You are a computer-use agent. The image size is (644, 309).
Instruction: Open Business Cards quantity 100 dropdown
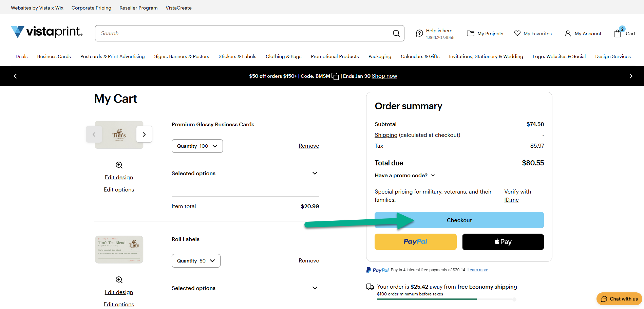[x=197, y=146]
